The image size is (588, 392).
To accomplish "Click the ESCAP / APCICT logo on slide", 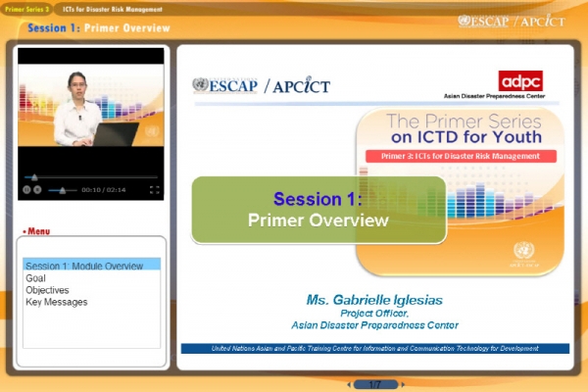I will (262, 85).
